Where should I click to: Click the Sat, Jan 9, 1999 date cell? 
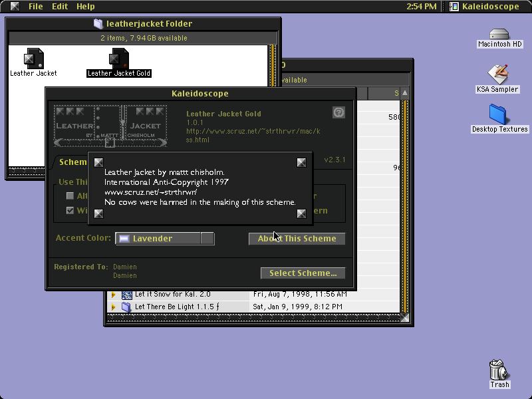click(x=297, y=307)
